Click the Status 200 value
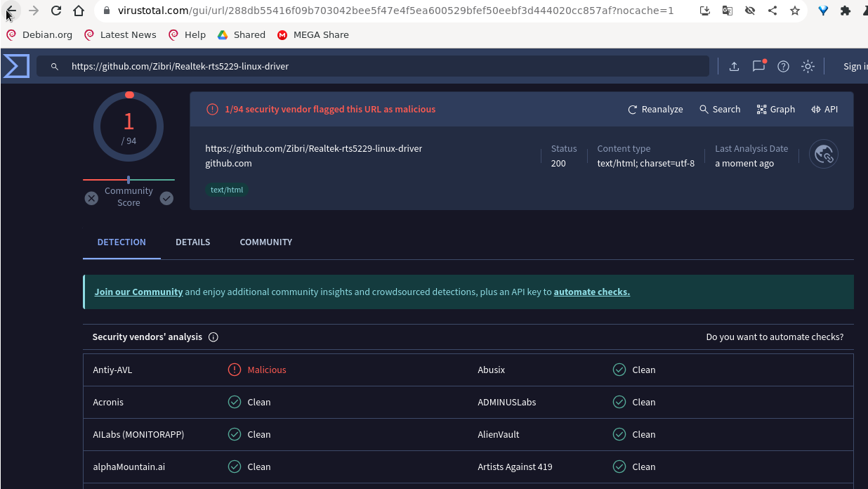868x489 pixels. 558,164
